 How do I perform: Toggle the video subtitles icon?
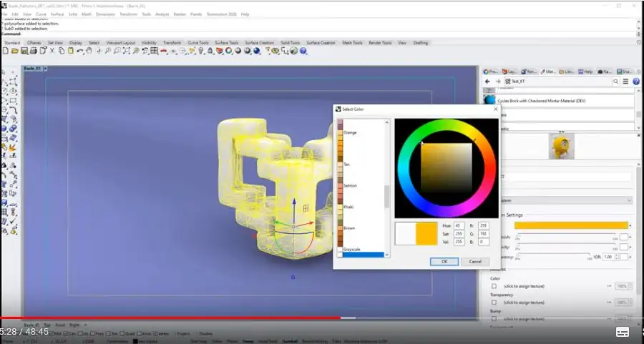pyautogui.click(x=623, y=332)
